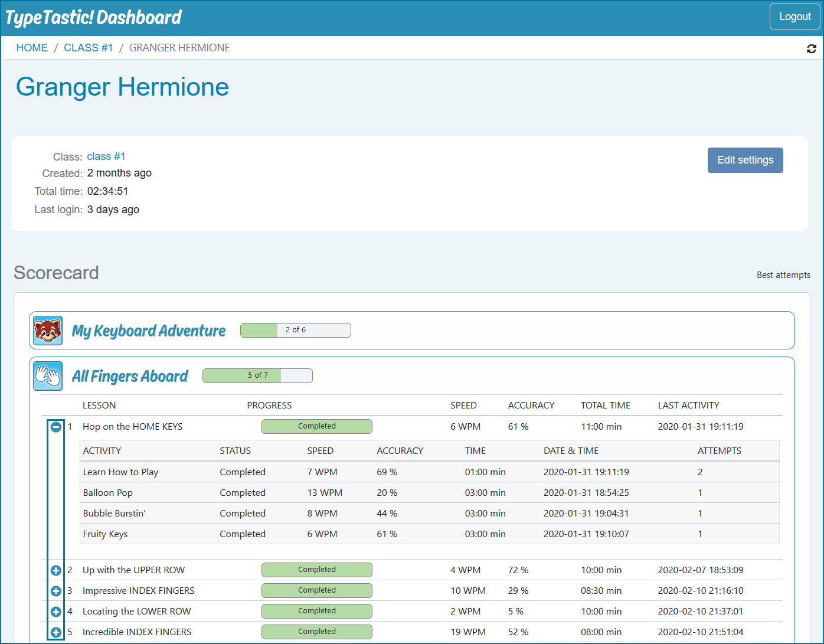
Task: Go to HOME in the breadcrumb
Action: [32, 48]
